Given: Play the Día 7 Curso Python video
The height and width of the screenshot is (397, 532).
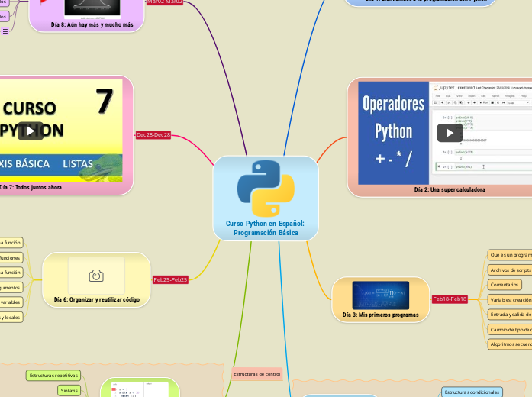Looking at the screenshot, I should pyautogui.click(x=31, y=131).
